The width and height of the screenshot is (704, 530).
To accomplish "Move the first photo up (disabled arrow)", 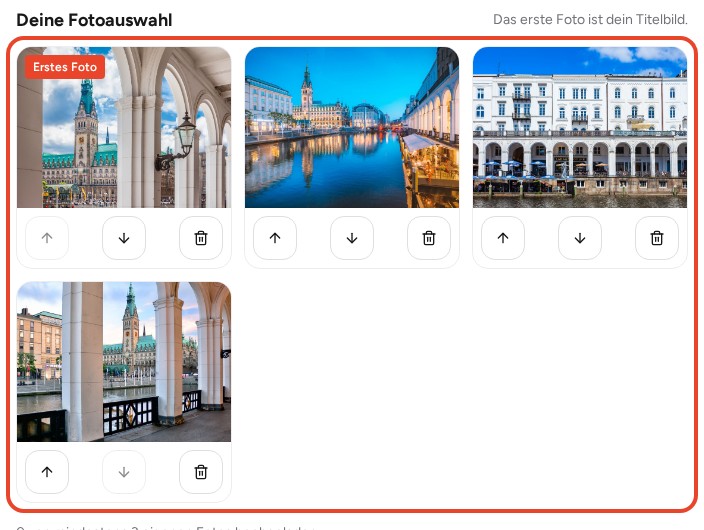I will click(47, 238).
